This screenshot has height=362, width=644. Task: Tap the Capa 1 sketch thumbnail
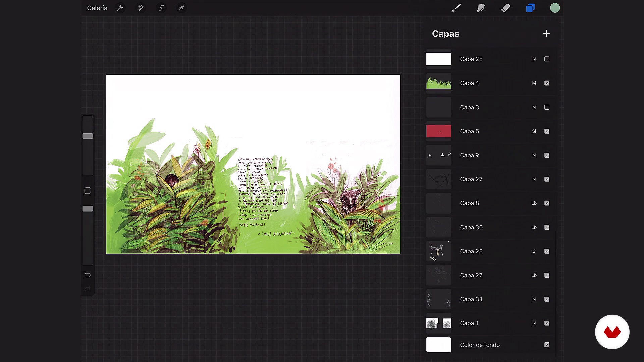click(x=439, y=323)
